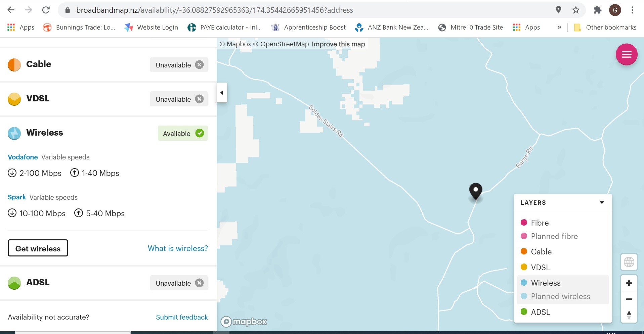Open the Submit feedback link
The image size is (644, 334).
tap(182, 317)
